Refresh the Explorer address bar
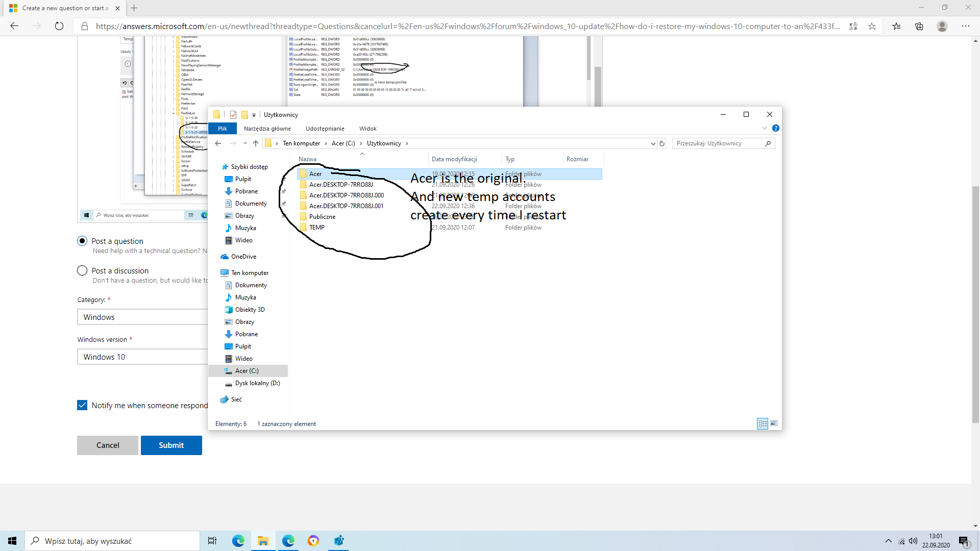Viewport: 980px width, 551px height. click(662, 143)
